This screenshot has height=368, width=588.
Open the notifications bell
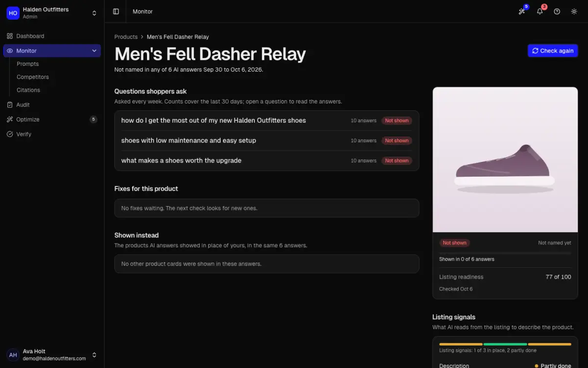(x=539, y=11)
